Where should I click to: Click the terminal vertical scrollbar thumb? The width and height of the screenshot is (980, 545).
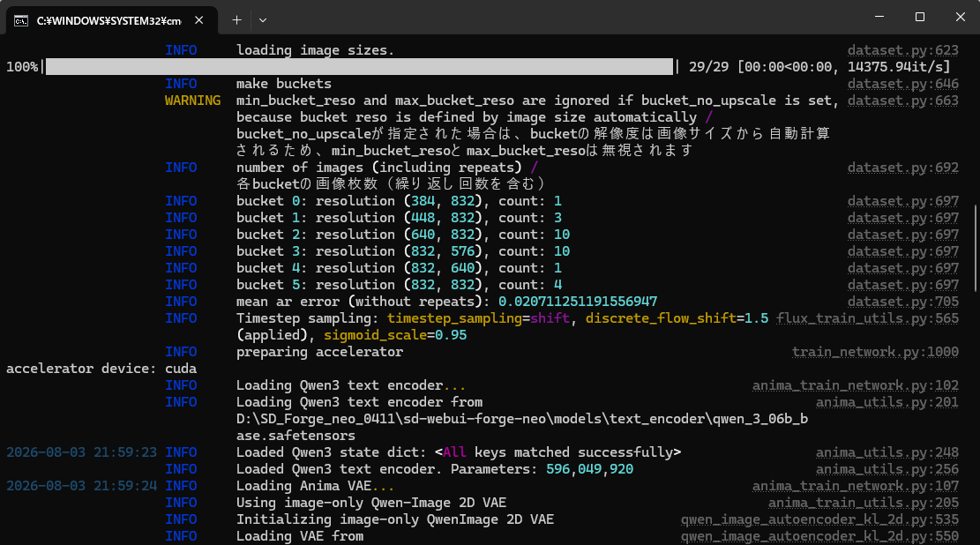pos(976,248)
